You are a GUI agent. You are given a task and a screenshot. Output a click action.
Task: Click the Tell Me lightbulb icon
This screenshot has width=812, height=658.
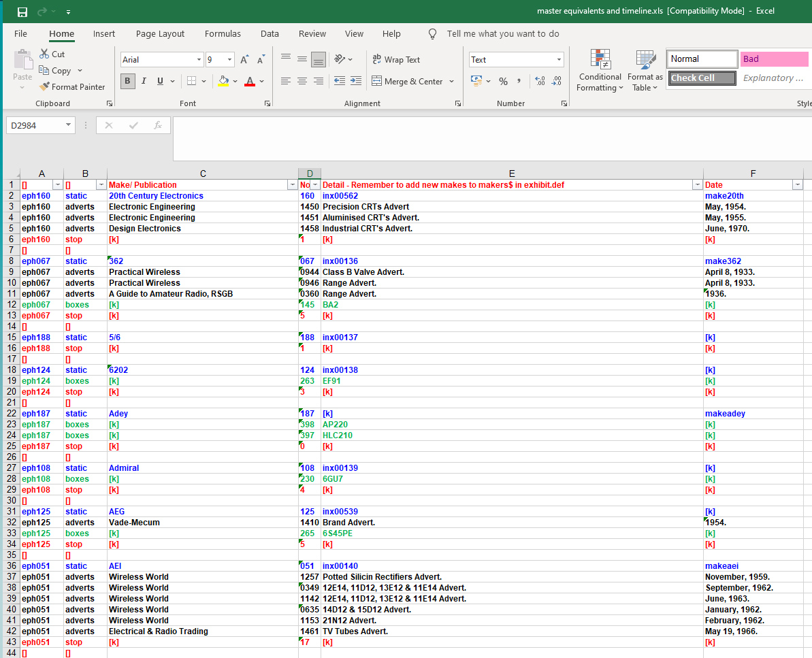(432, 34)
